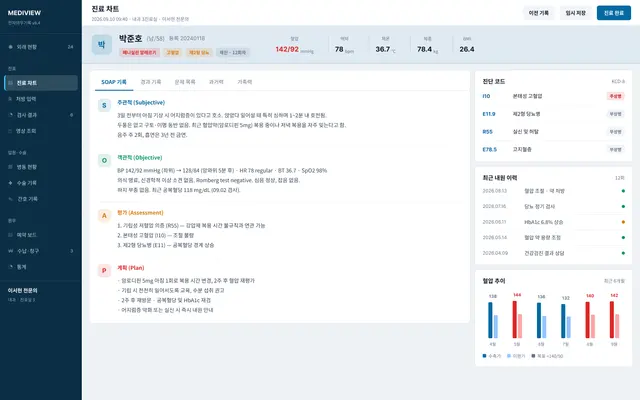Image resolution: width=640 pixels, height=400 pixels.
Task: Select diagnosis code I10 row
Action: tap(553, 96)
